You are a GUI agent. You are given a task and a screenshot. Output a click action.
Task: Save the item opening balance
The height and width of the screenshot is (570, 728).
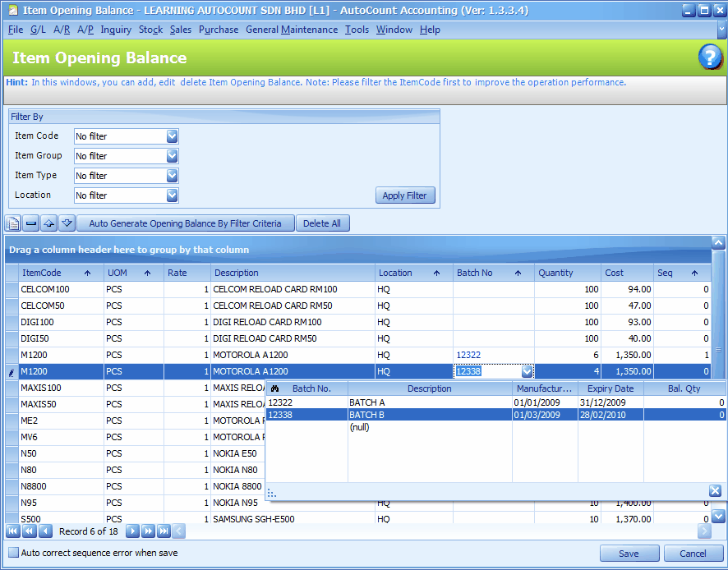629,554
